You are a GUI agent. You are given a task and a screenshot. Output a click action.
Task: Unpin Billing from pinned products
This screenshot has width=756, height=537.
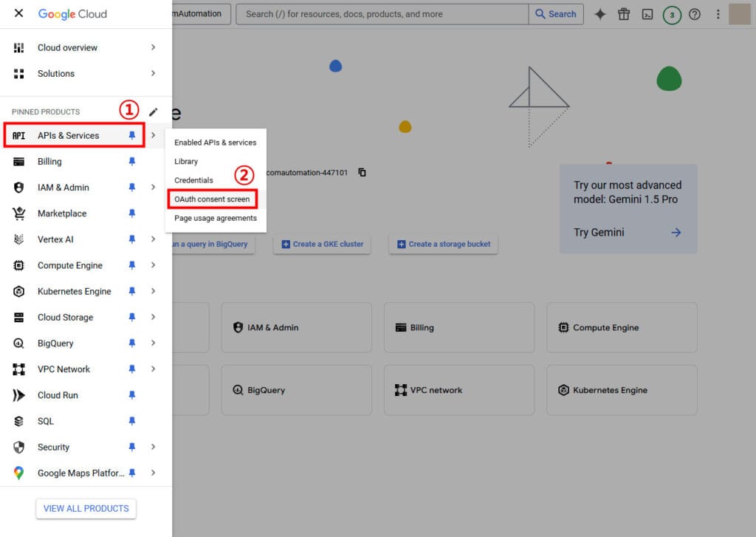click(x=132, y=162)
